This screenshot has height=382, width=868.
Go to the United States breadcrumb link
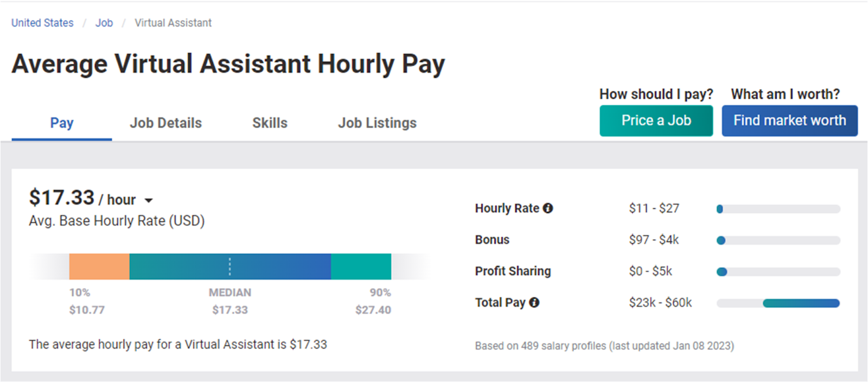click(x=42, y=23)
